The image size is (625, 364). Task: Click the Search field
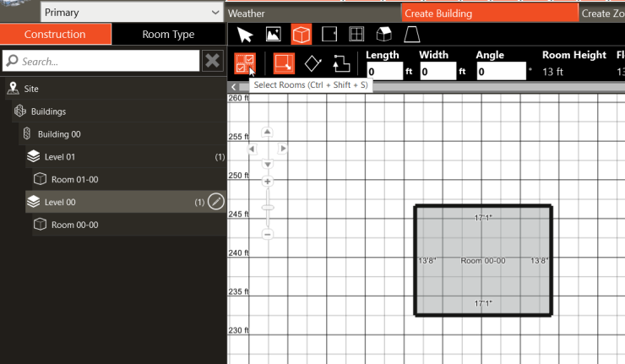coord(101,61)
